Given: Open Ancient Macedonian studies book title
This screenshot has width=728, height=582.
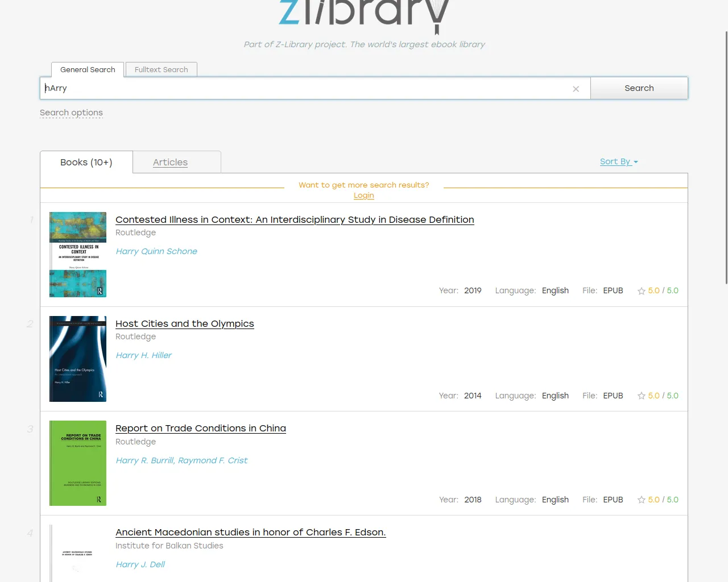Looking at the screenshot, I should [x=250, y=532].
